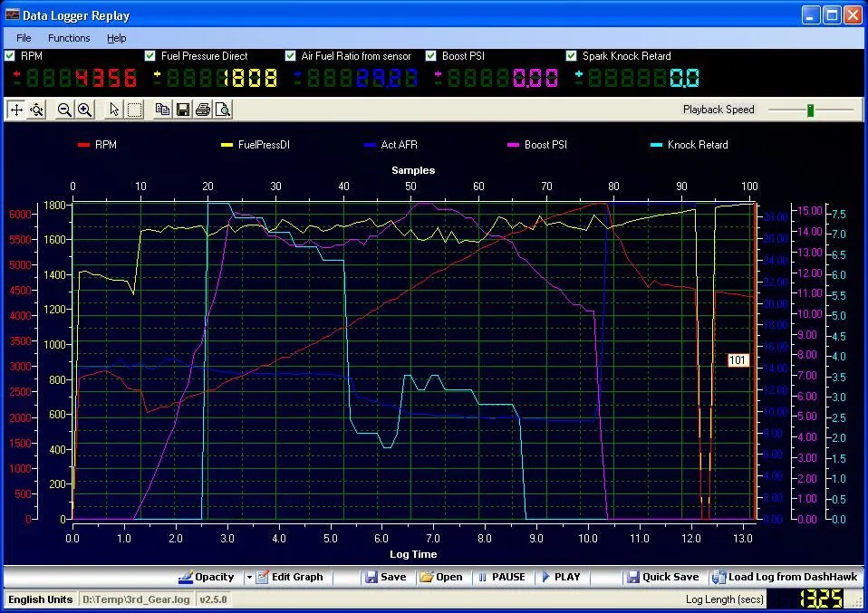Click the 101 sample cursor marker

pyautogui.click(x=738, y=360)
